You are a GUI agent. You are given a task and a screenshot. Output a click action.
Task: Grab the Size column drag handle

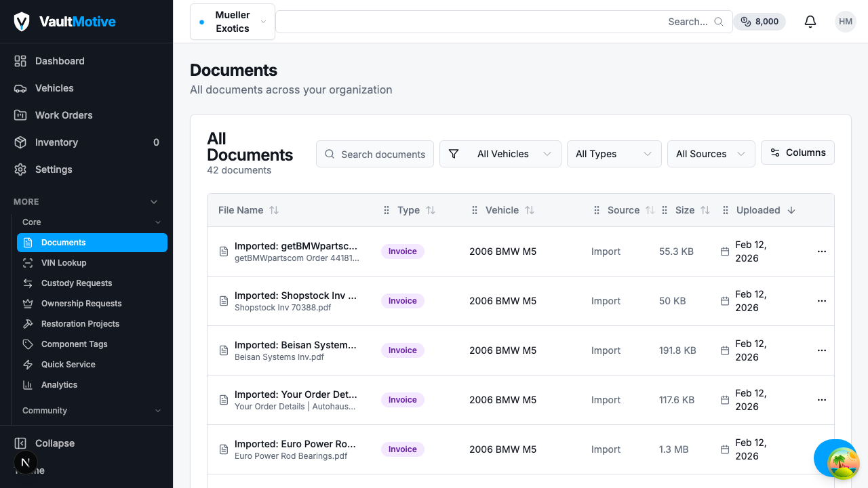665,210
